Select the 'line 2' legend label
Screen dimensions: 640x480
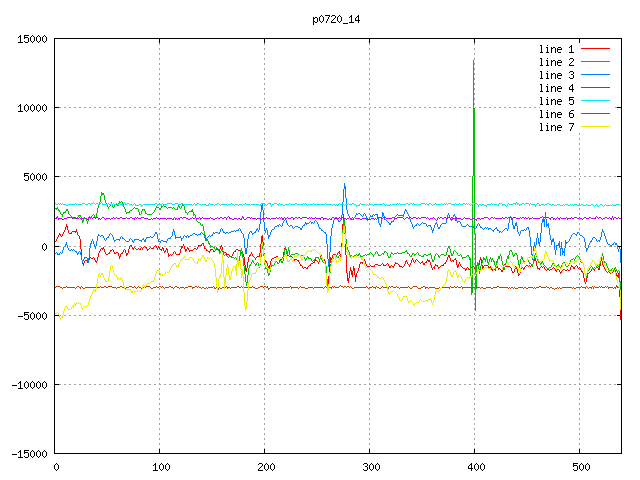pos(558,62)
